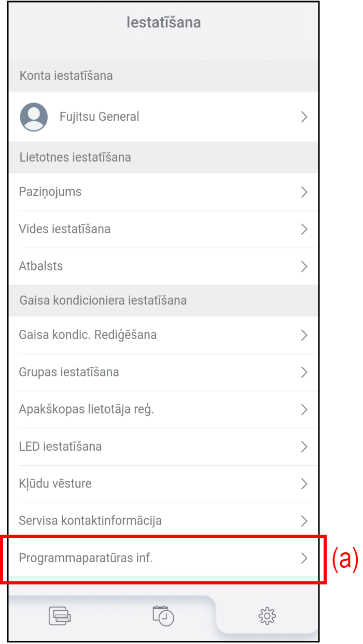Select Grupas iestatīšana item

[x=69, y=372]
